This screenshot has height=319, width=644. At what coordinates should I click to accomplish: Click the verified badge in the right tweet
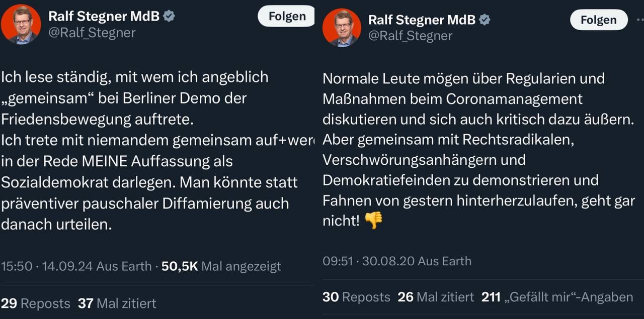coord(485,20)
